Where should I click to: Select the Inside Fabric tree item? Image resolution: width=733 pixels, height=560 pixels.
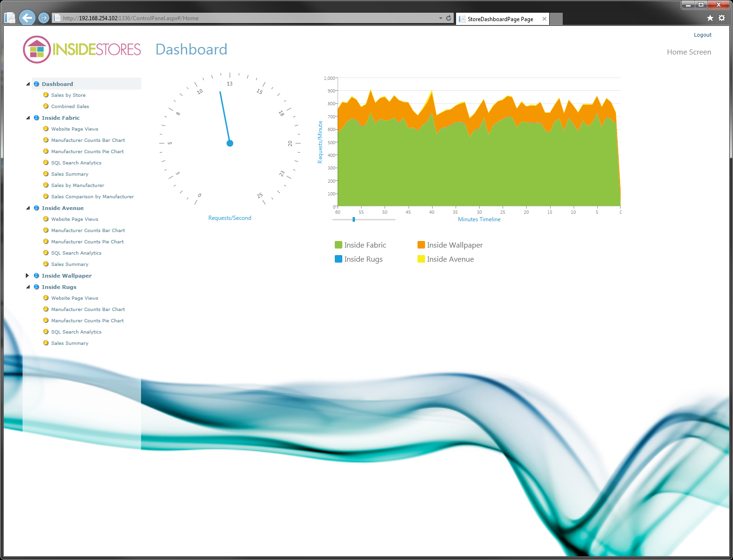[x=61, y=118]
